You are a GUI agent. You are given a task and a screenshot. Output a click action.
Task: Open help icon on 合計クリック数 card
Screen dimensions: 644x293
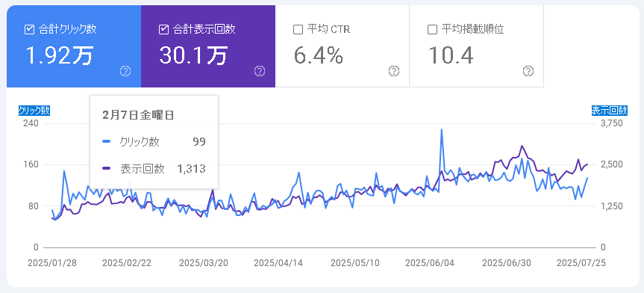tap(125, 72)
